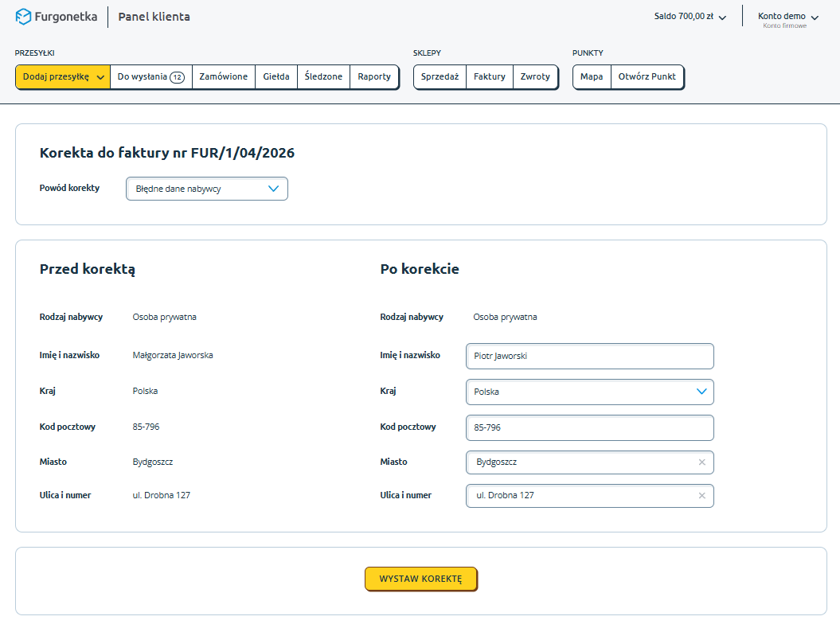Open Dodaj przesyłkę dropdown button

pos(62,77)
